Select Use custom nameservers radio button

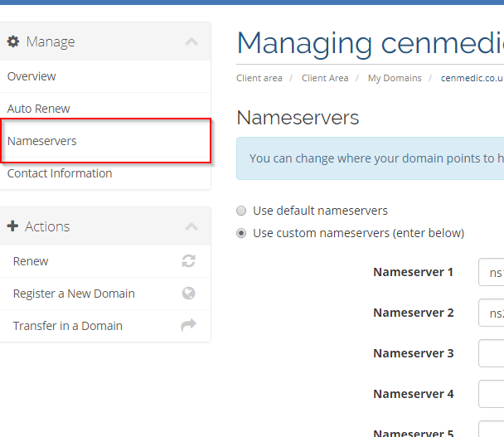click(x=241, y=233)
